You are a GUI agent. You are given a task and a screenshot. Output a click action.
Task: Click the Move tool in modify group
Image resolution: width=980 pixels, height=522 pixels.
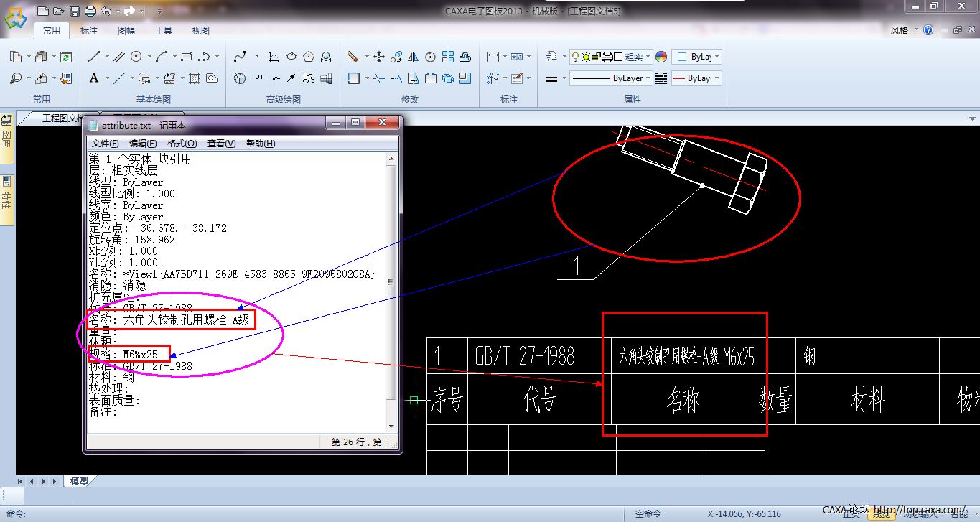378,57
